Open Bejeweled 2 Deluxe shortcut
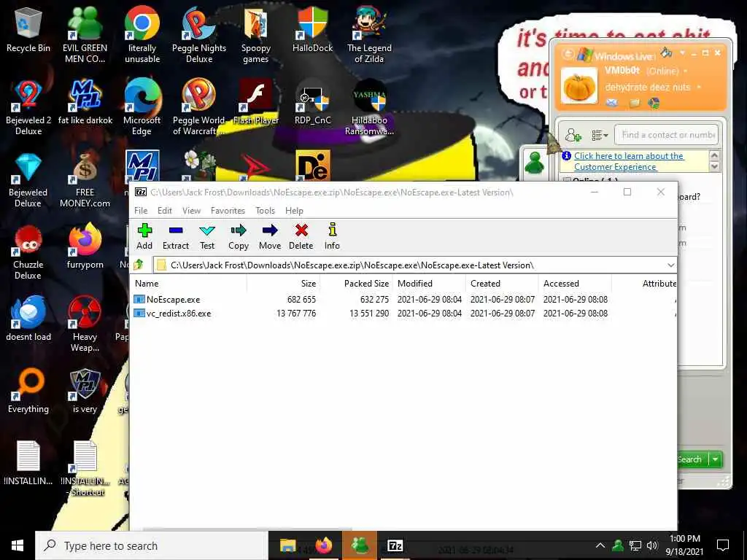 (28, 108)
